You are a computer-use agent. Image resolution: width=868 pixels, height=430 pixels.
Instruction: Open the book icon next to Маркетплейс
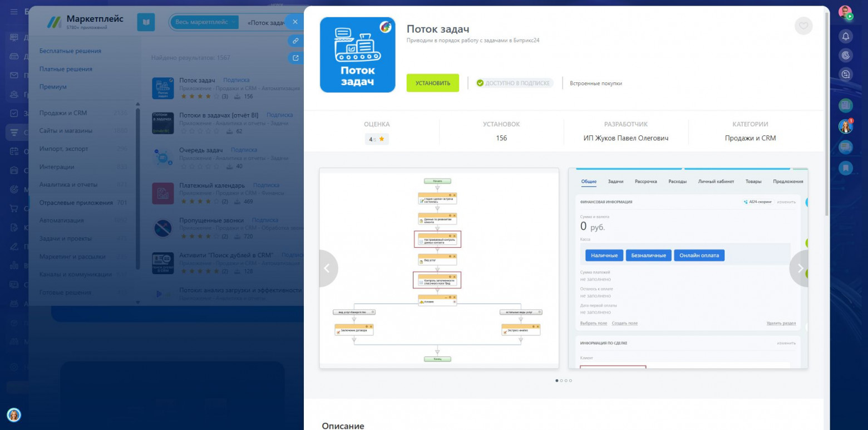tap(146, 22)
